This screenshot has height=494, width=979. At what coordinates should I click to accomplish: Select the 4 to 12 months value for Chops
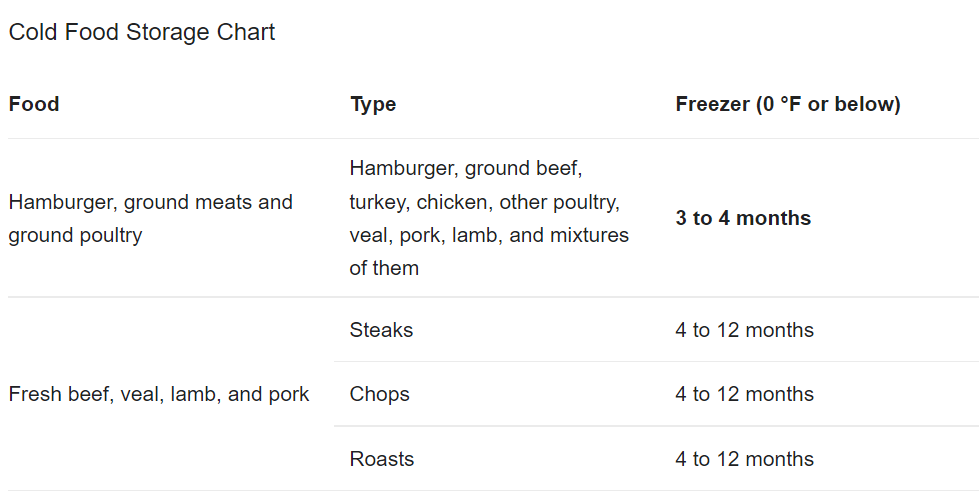(x=744, y=394)
